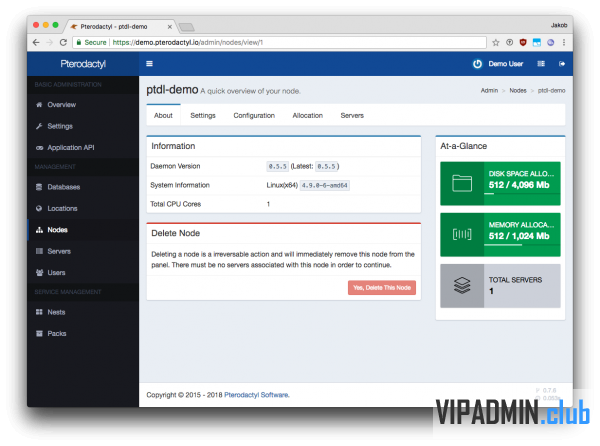The image size is (600, 446).
Task: Open Servers in the sidebar
Action: tap(83, 251)
